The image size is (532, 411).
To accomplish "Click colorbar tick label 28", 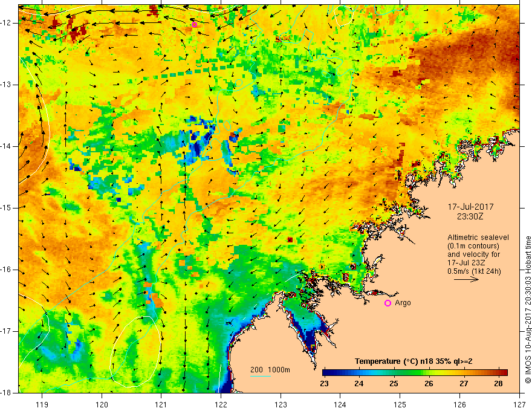I will pyautogui.click(x=498, y=384).
